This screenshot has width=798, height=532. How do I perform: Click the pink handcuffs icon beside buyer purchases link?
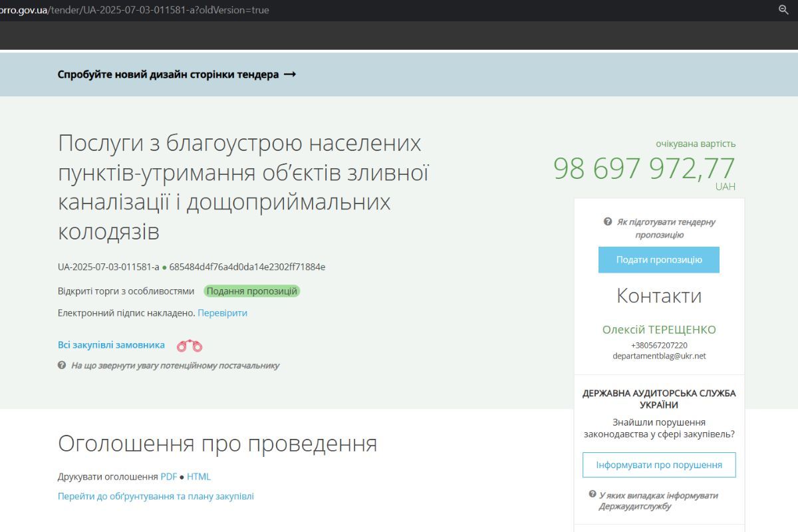click(x=188, y=345)
